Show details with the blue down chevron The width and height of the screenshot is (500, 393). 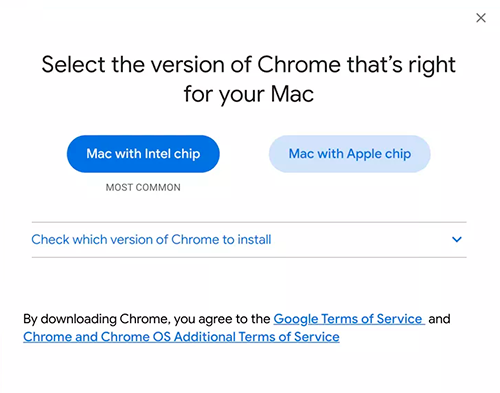tap(457, 239)
